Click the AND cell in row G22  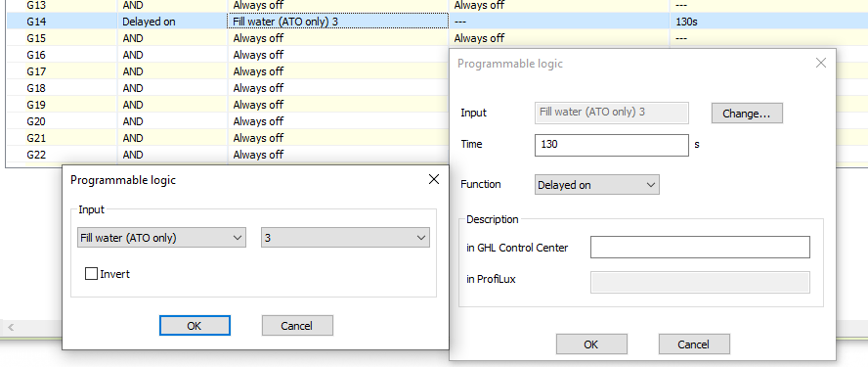tap(172, 155)
